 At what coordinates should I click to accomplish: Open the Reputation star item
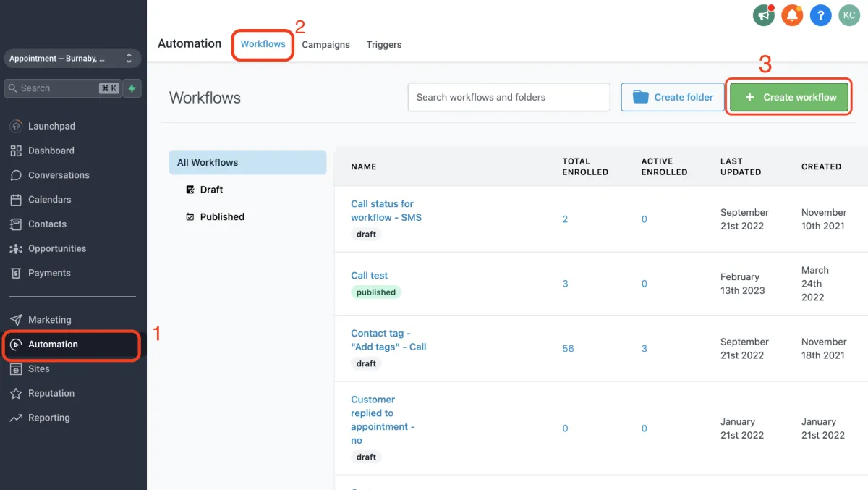coord(51,393)
